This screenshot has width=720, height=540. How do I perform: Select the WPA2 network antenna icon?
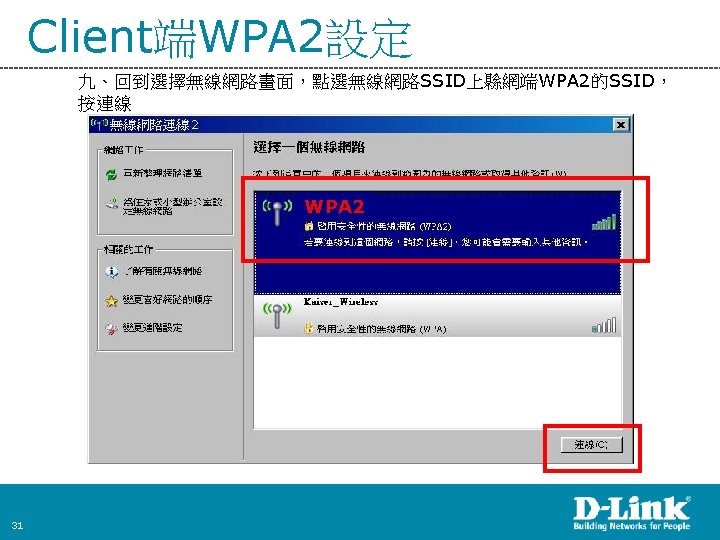click(x=277, y=213)
